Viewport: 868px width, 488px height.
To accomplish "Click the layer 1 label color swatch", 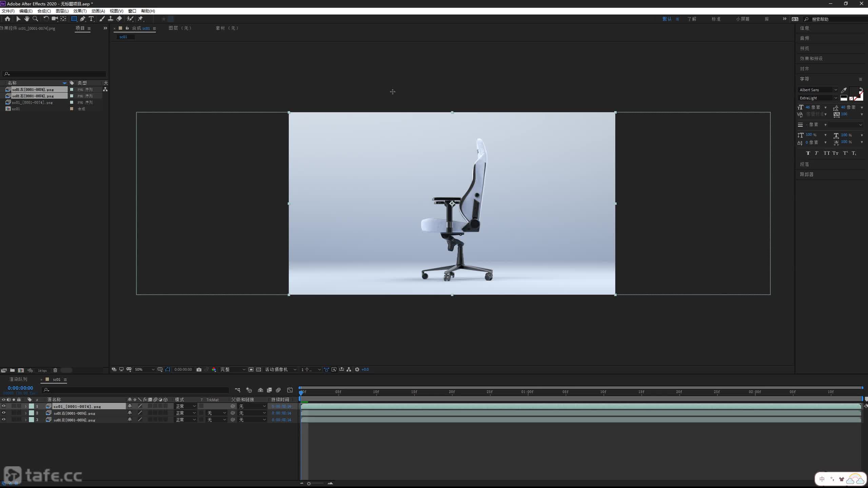I will [x=31, y=406].
